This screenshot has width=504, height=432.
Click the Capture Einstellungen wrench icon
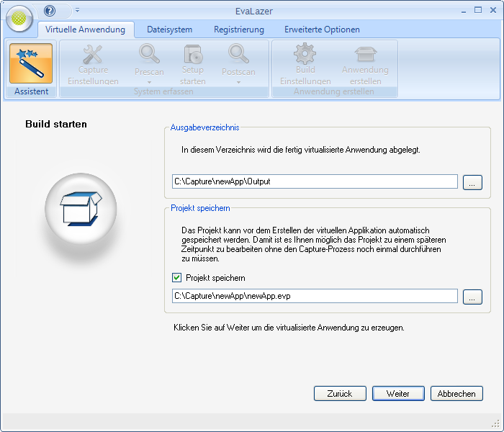[93, 55]
